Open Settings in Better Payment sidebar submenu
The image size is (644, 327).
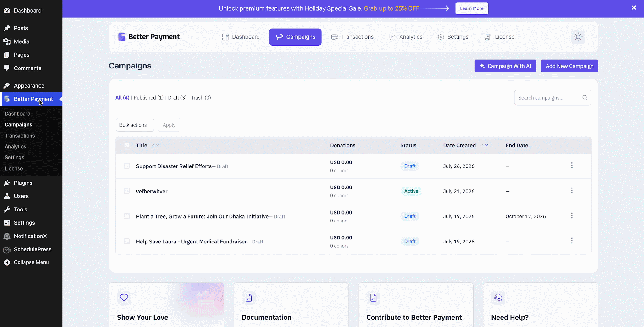[x=14, y=157]
